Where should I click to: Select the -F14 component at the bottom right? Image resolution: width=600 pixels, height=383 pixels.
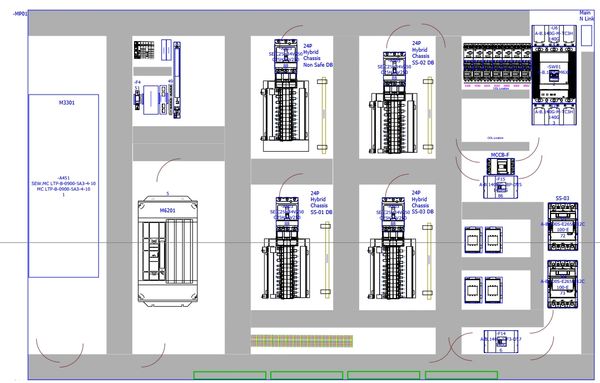click(x=501, y=342)
